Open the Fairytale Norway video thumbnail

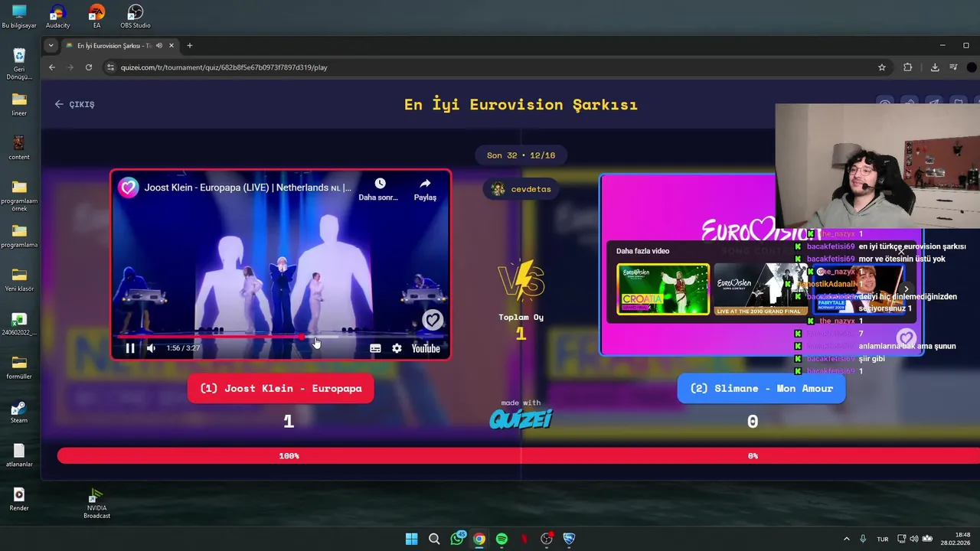[857, 289]
